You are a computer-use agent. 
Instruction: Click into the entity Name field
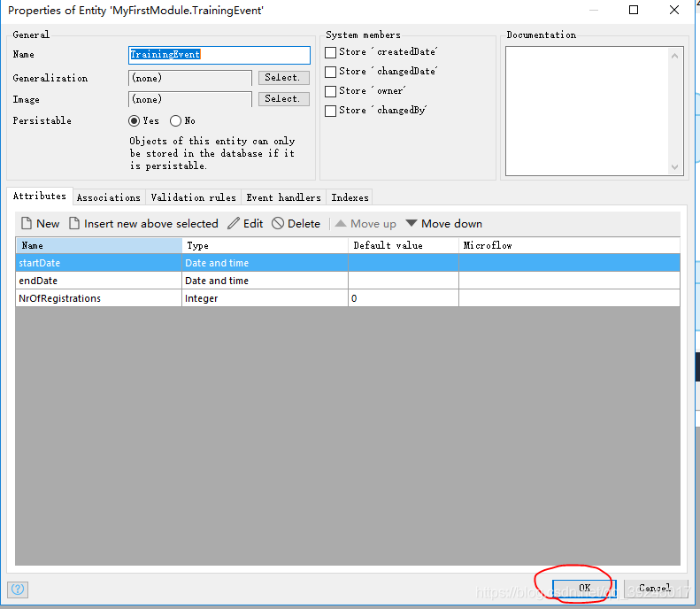pos(219,55)
